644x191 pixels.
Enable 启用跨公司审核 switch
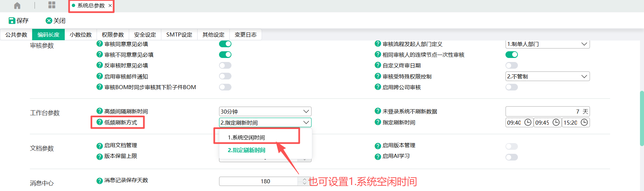click(x=512, y=87)
